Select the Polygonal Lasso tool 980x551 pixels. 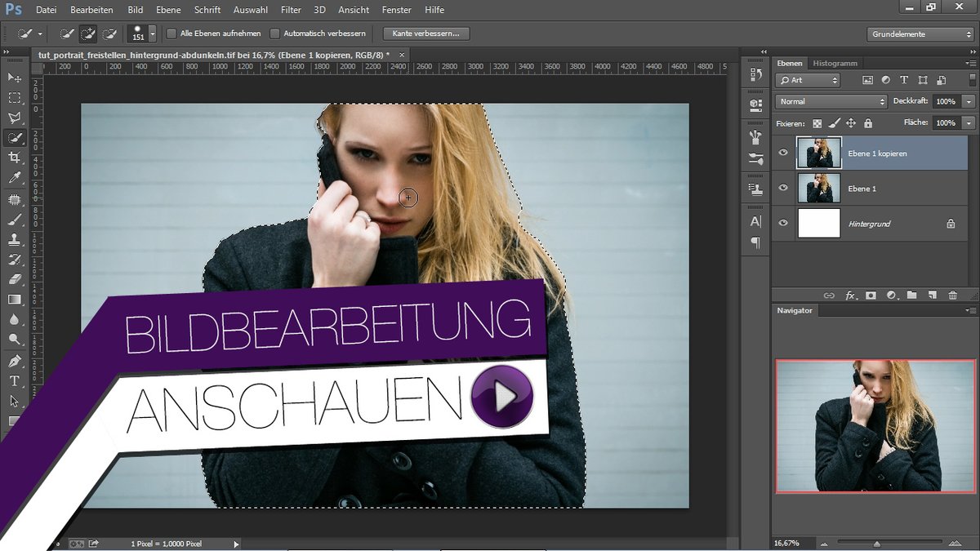[x=15, y=118]
